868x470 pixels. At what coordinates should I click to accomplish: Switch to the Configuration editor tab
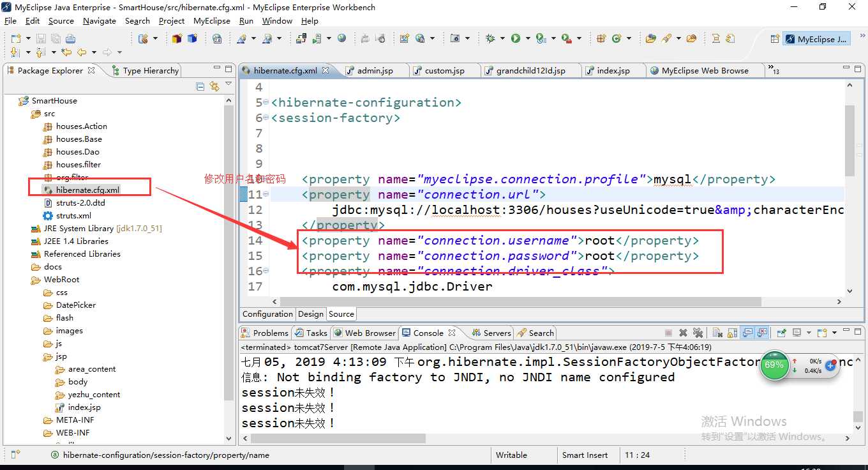tap(267, 314)
